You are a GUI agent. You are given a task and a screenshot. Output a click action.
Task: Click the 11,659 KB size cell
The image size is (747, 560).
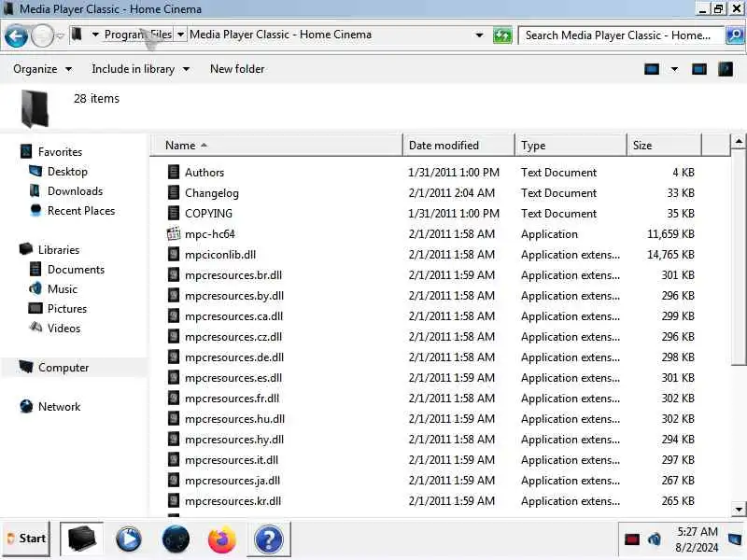670,234
